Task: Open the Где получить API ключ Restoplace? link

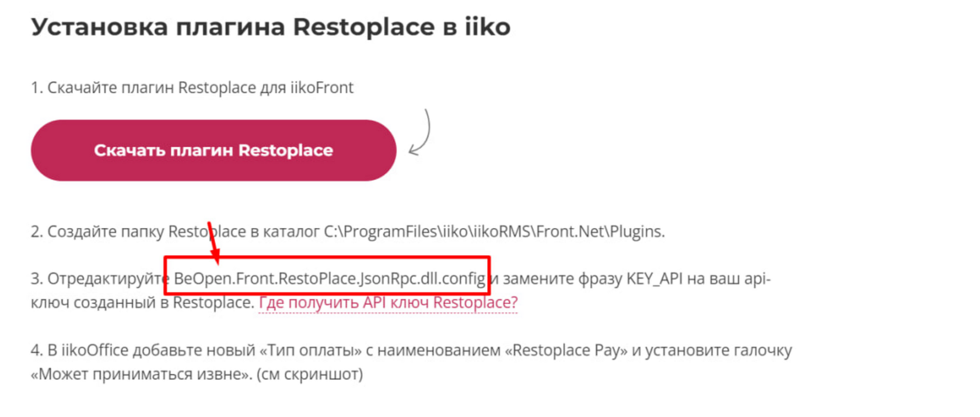Action: click(388, 302)
